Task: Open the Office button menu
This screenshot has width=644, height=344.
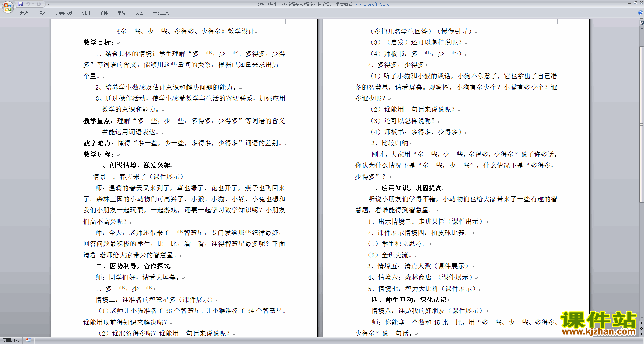Action: pos(7,7)
